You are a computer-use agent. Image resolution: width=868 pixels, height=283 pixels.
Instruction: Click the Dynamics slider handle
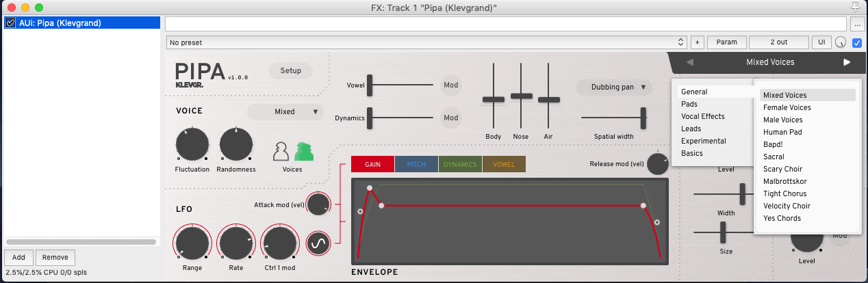point(370,118)
